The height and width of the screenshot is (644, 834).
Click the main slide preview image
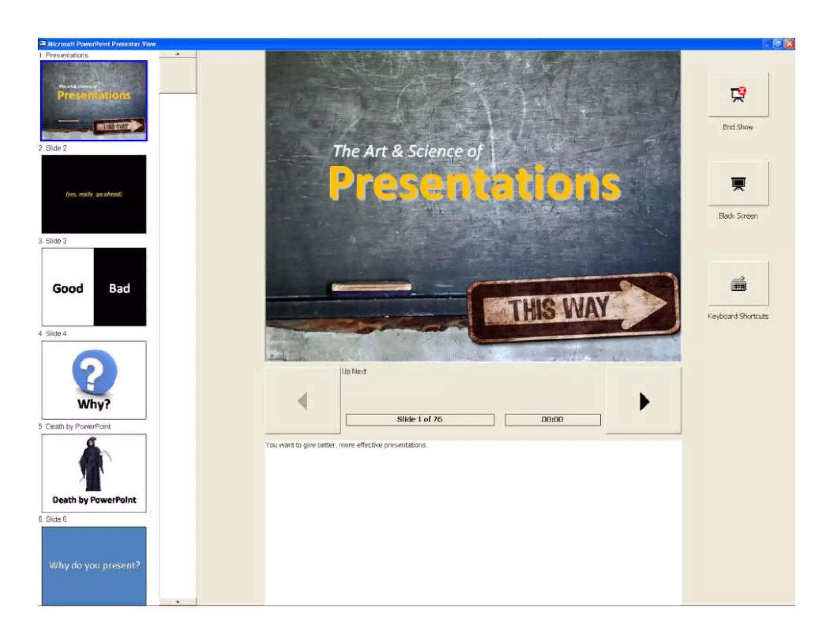473,206
